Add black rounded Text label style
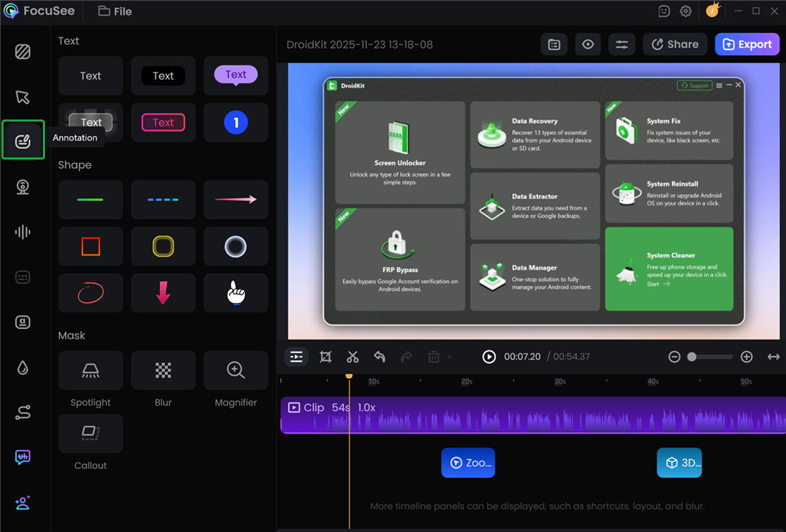The image size is (786, 532). [x=163, y=76]
